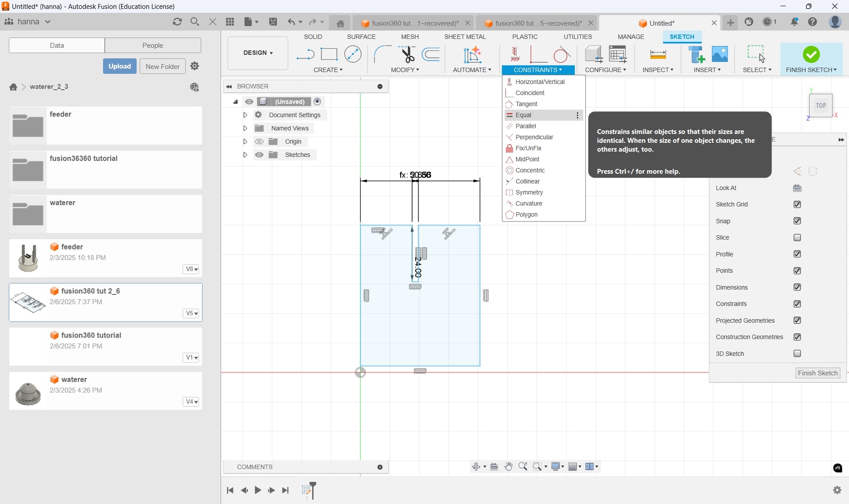This screenshot has height=504, width=849.
Task: Click the waterer_2_3 breadcrumb link
Action: 48,86
